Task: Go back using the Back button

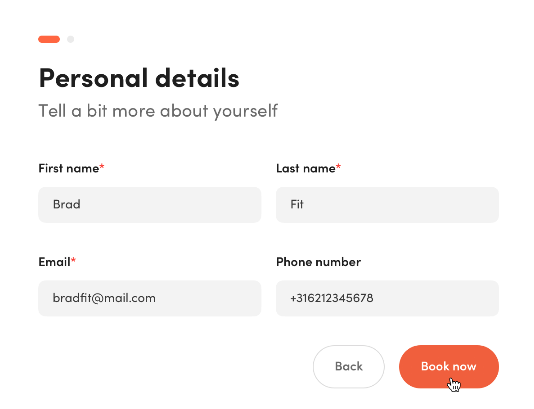Action: [x=349, y=366]
